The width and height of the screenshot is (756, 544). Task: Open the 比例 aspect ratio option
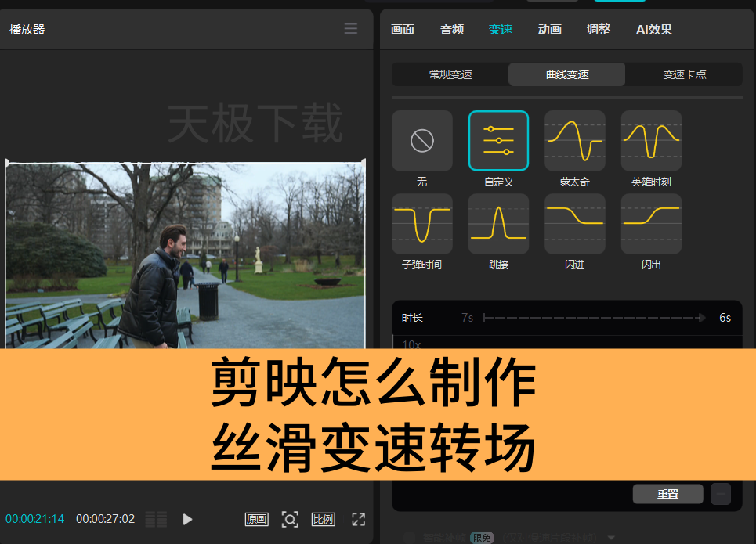[x=323, y=519]
